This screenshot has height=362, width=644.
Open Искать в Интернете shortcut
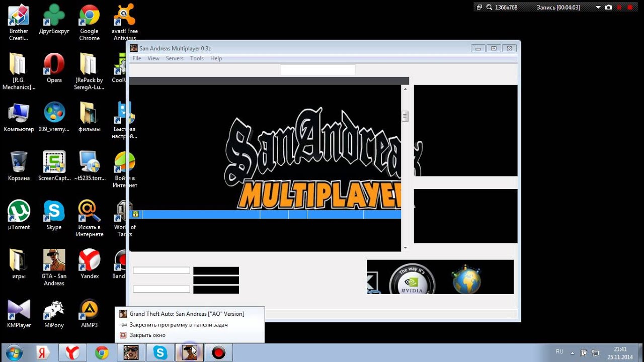90,219
